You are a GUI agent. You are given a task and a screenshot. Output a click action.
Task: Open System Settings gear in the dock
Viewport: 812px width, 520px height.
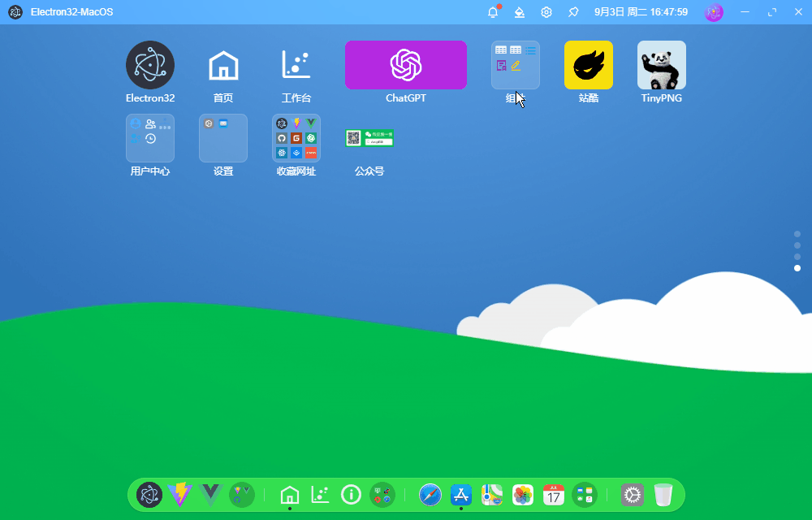633,495
